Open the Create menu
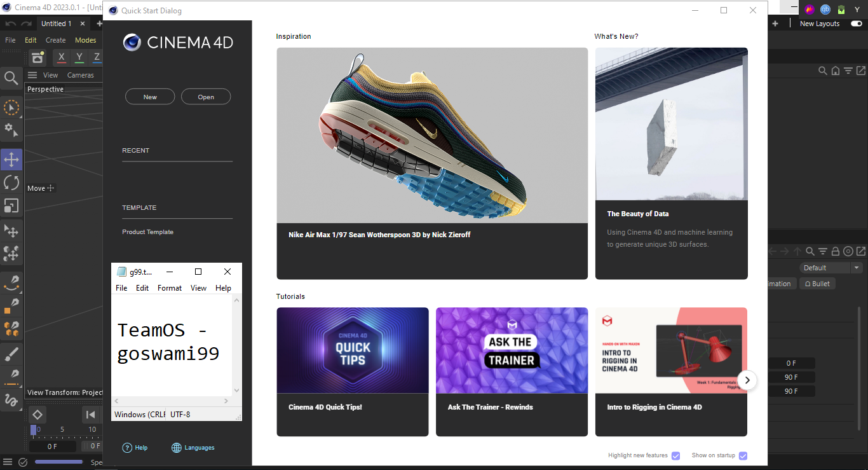Viewport: 868px width, 470px height. pyautogui.click(x=55, y=40)
